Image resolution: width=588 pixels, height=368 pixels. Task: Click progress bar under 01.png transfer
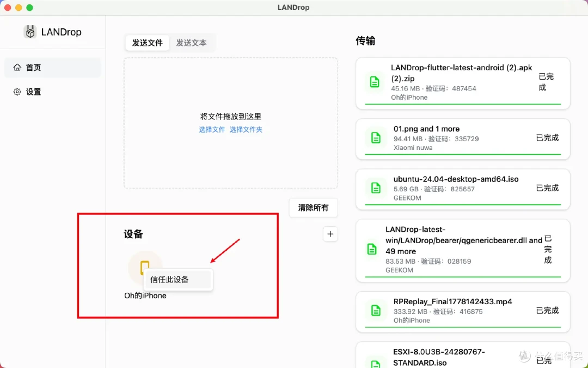(463, 154)
